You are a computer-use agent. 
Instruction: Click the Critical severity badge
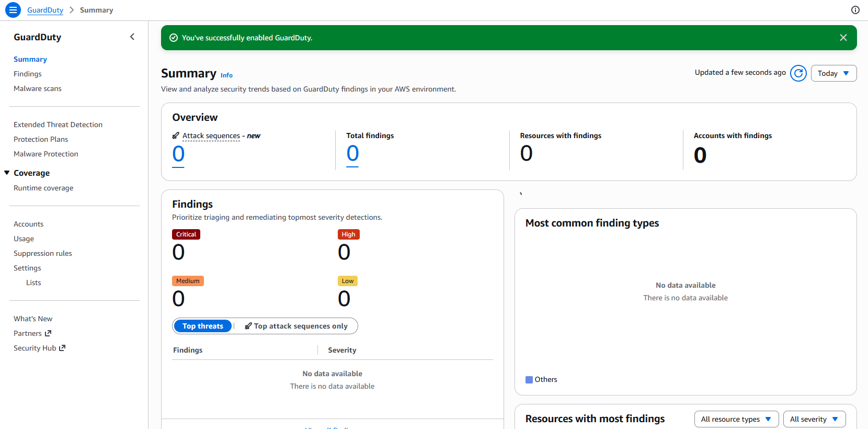(186, 234)
